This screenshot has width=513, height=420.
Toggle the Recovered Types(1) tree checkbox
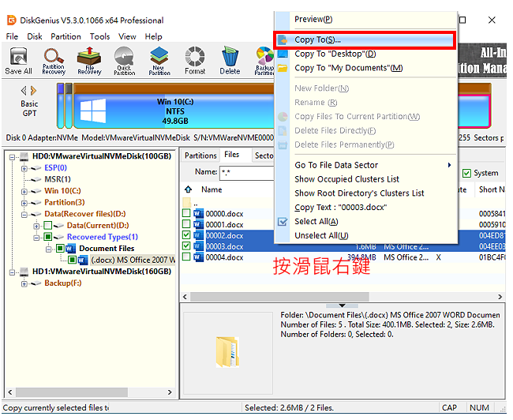click(48, 237)
